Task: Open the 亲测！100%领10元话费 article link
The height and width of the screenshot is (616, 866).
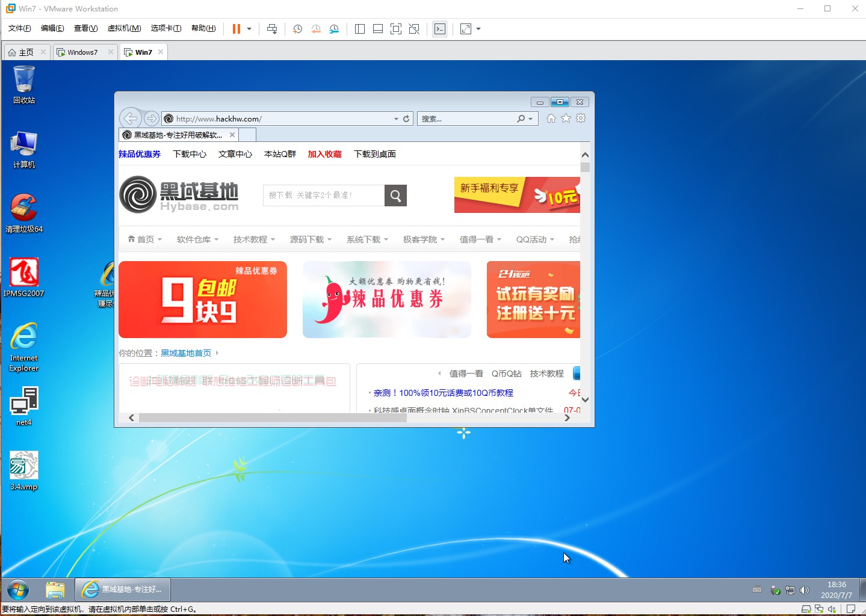Action: point(444,393)
